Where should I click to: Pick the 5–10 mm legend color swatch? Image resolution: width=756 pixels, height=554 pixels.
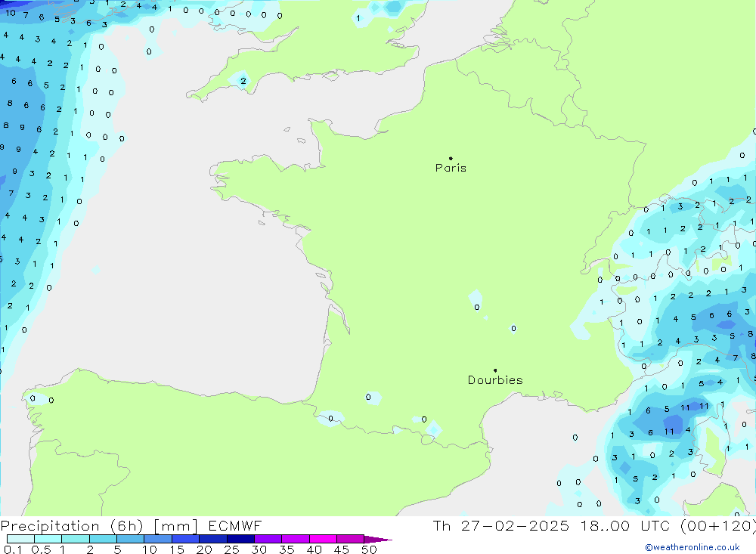coord(130,539)
